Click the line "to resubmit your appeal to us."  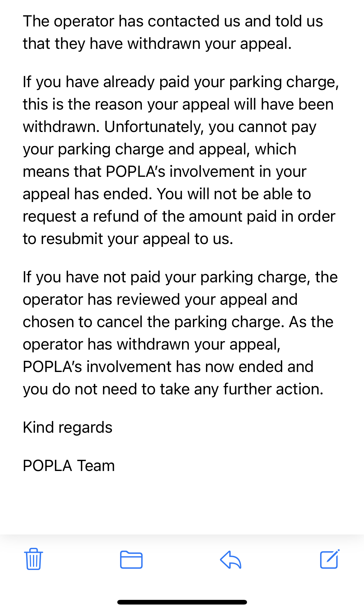point(128,239)
